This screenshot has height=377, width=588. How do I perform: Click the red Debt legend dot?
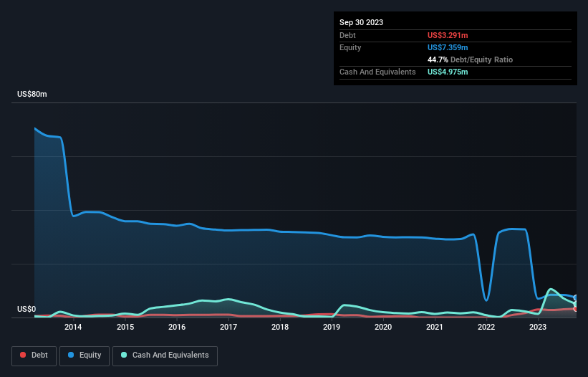click(23, 355)
